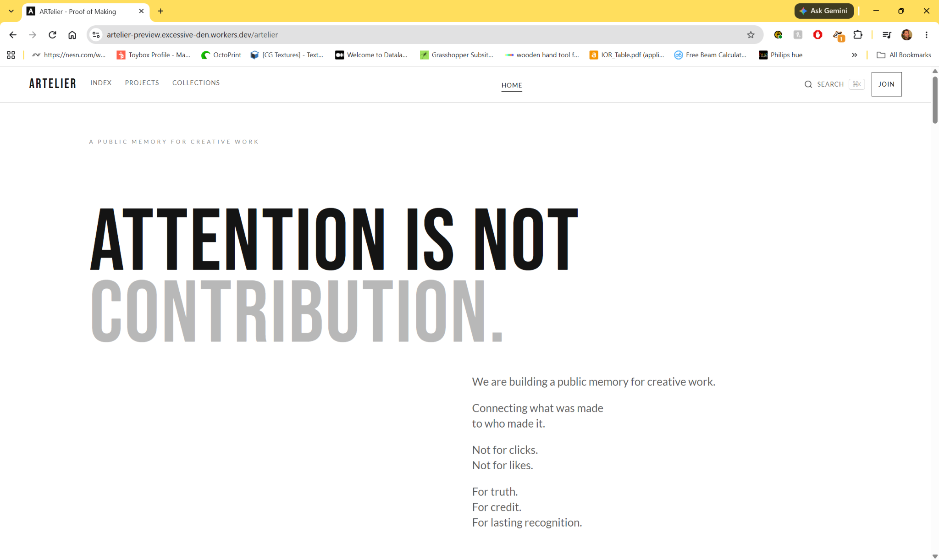Open the Free Beam Calculator bookmark
The height and width of the screenshot is (560, 939).
pyautogui.click(x=710, y=55)
